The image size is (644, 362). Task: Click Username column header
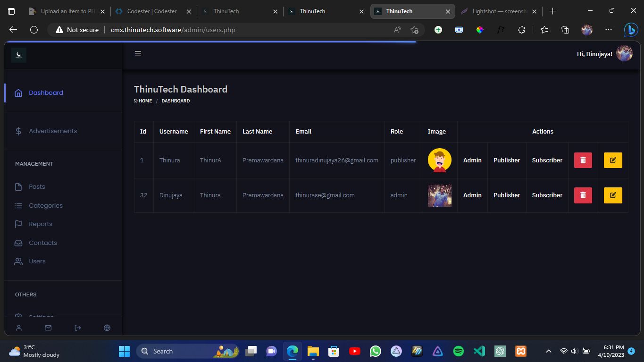pyautogui.click(x=174, y=132)
